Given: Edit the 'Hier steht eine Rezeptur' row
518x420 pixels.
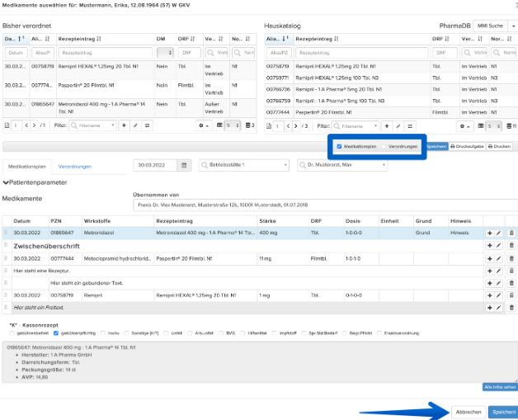Looking at the screenshot, I should point(498,271).
